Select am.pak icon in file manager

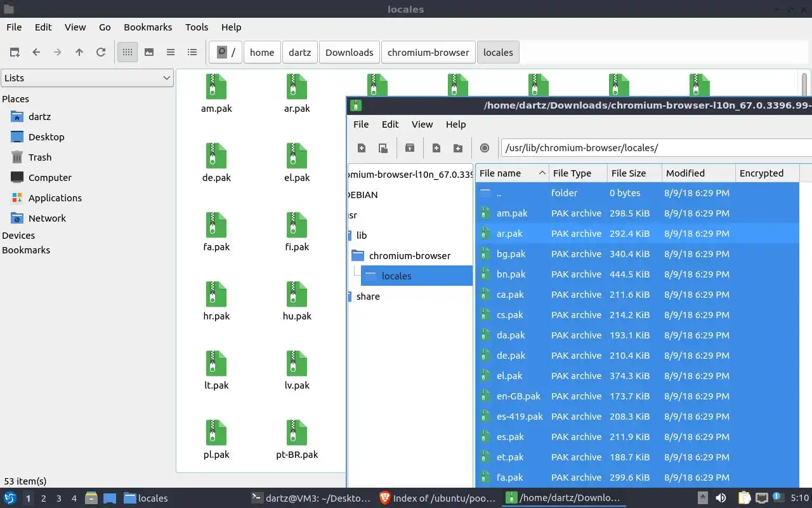tap(216, 93)
